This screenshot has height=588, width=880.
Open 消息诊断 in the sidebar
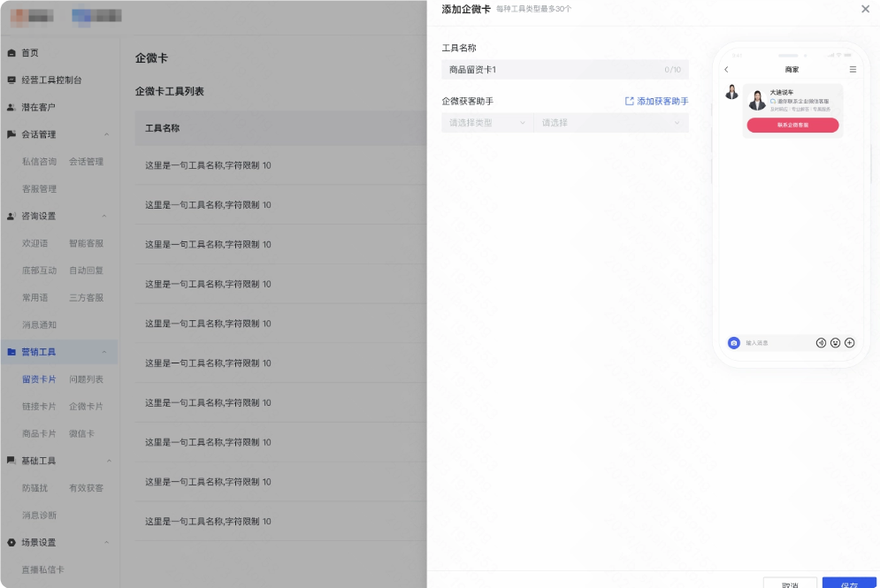tap(39, 515)
